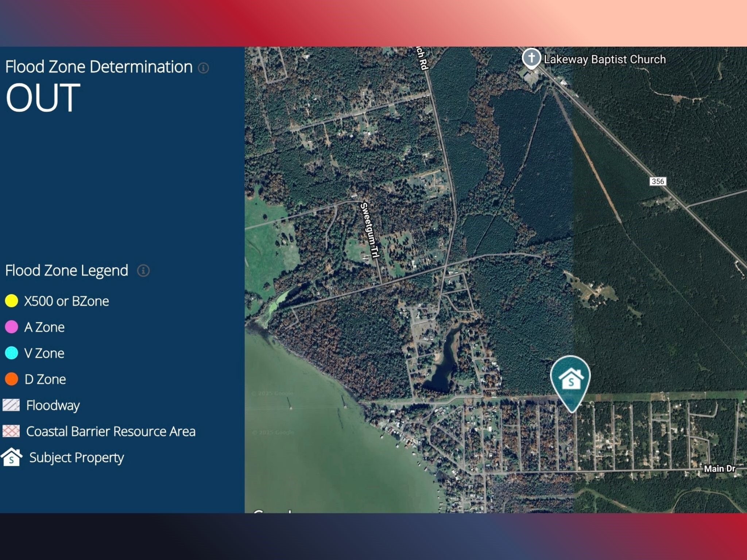The width and height of the screenshot is (747, 560).
Task: Click the 356 highway shield on map
Action: [x=658, y=181]
